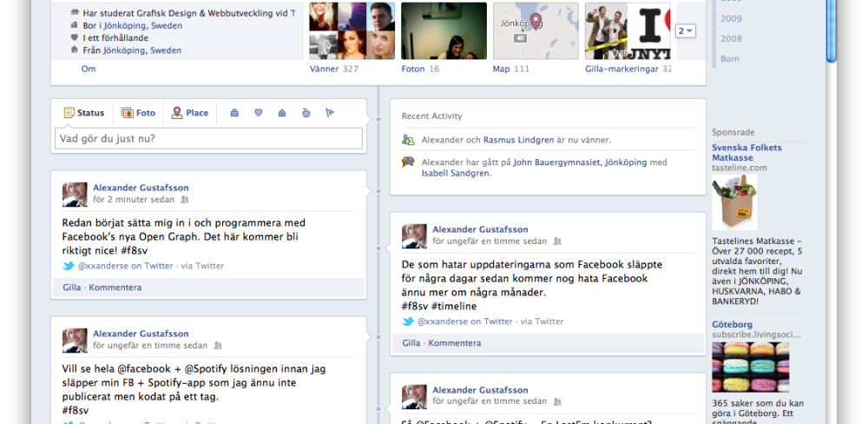Open the friends photo collage thumbnail
Image resolution: width=868 pixels, height=424 pixels.
[352, 31]
